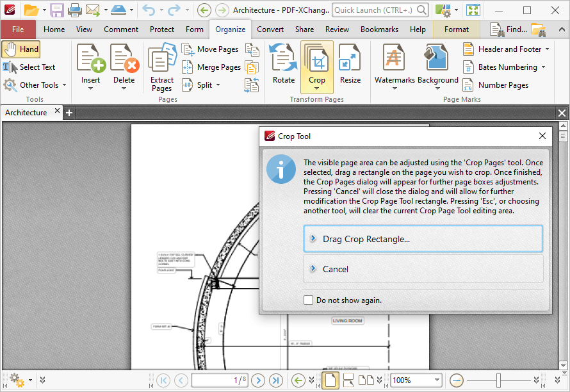570x392 pixels.
Task: Click Extract Pages icon
Action: pos(162,58)
